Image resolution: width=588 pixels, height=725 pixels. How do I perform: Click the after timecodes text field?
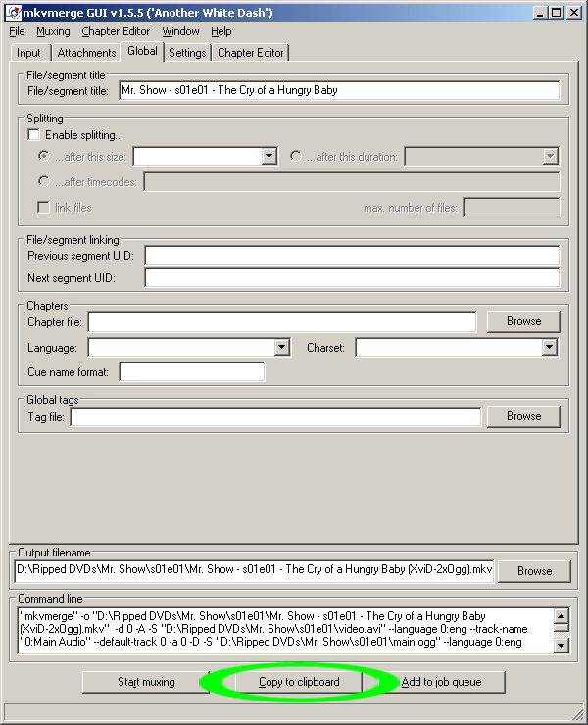coord(352,181)
